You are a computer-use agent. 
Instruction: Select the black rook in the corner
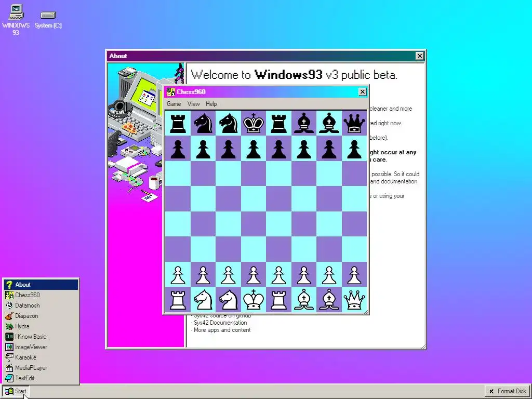click(178, 123)
